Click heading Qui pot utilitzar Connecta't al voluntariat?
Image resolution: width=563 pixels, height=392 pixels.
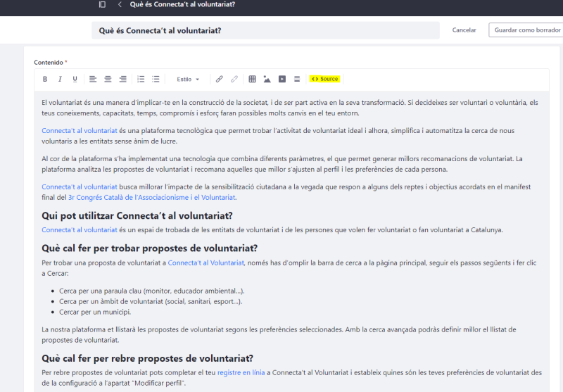pyautogui.click(x=137, y=216)
